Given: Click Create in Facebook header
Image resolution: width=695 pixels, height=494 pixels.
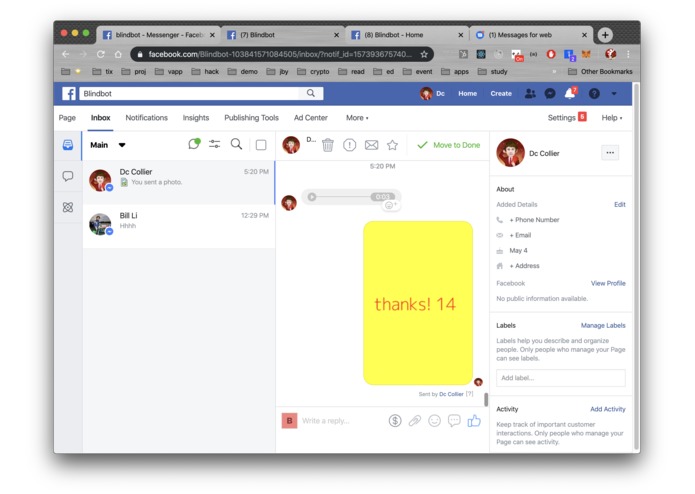Looking at the screenshot, I should pyautogui.click(x=501, y=93).
